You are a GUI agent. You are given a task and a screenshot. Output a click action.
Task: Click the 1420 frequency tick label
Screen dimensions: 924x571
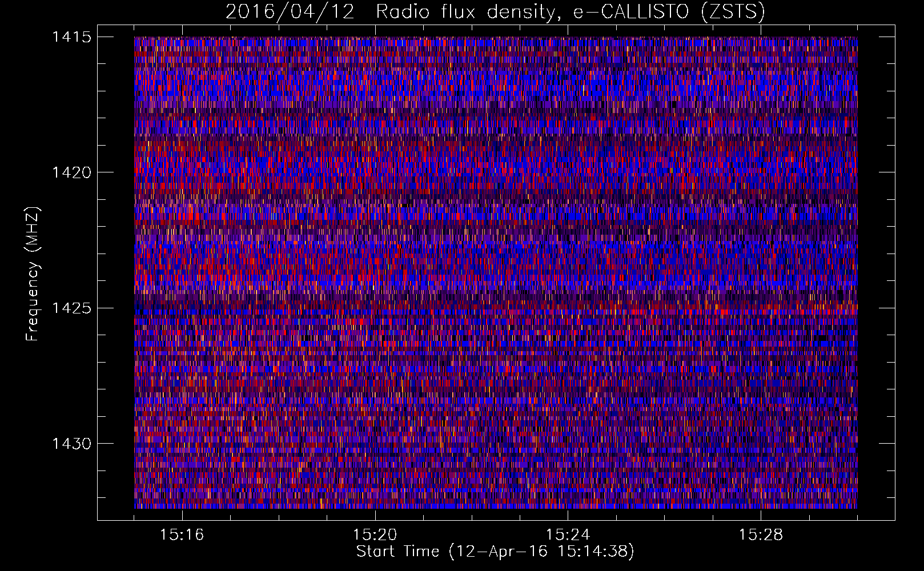pos(71,172)
